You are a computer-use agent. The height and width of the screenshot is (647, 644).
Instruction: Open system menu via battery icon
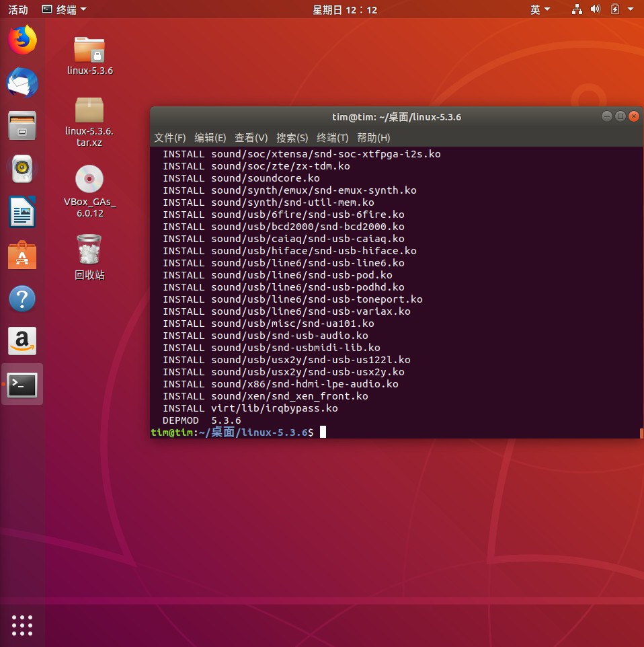coord(614,9)
